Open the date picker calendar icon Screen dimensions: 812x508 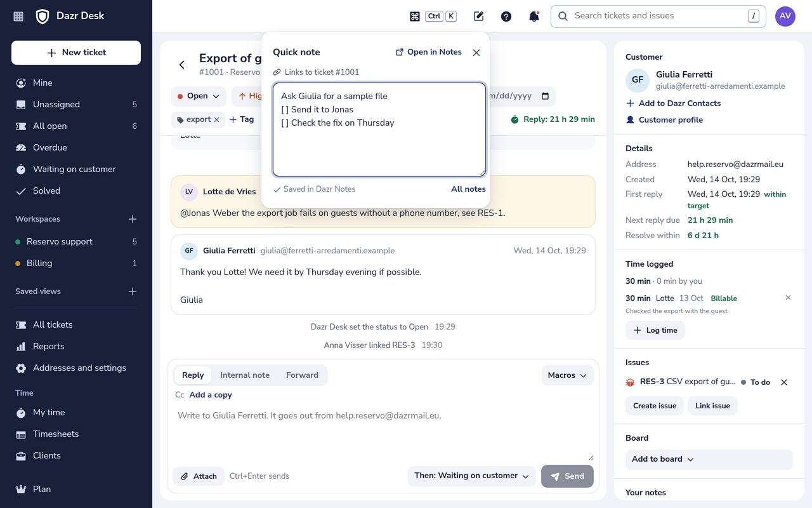pyautogui.click(x=545, y=97)
